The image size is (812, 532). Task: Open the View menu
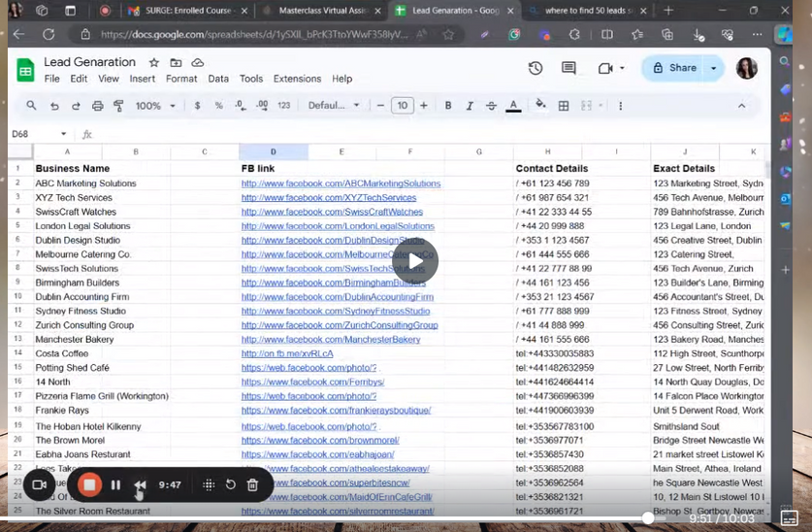[109, 79]
